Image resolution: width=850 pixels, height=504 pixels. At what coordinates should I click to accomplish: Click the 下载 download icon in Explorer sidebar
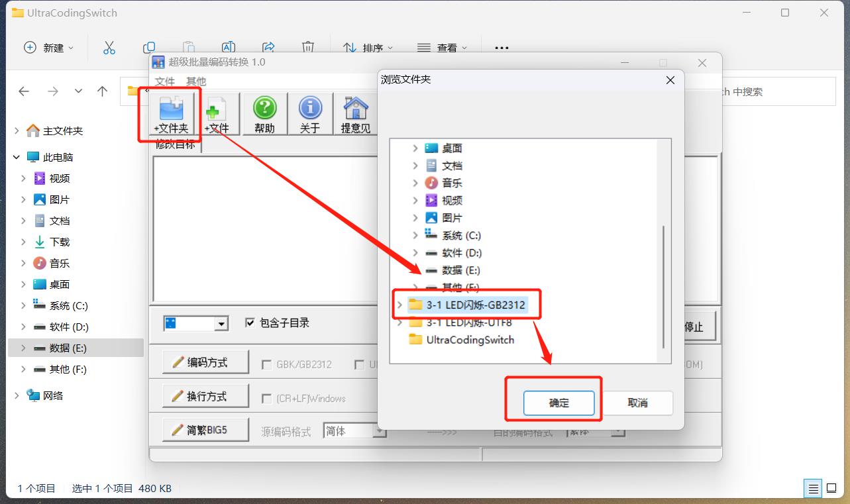(40, 242)
